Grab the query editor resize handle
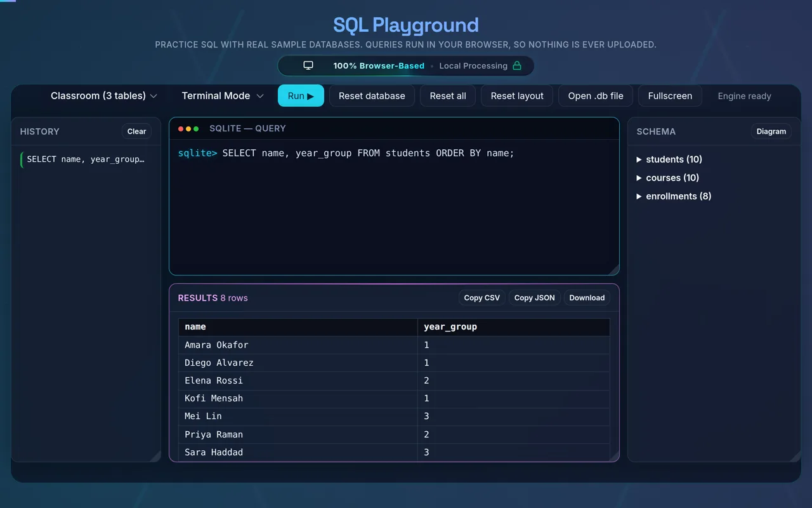The image size is (812, 508). [613, 269]
